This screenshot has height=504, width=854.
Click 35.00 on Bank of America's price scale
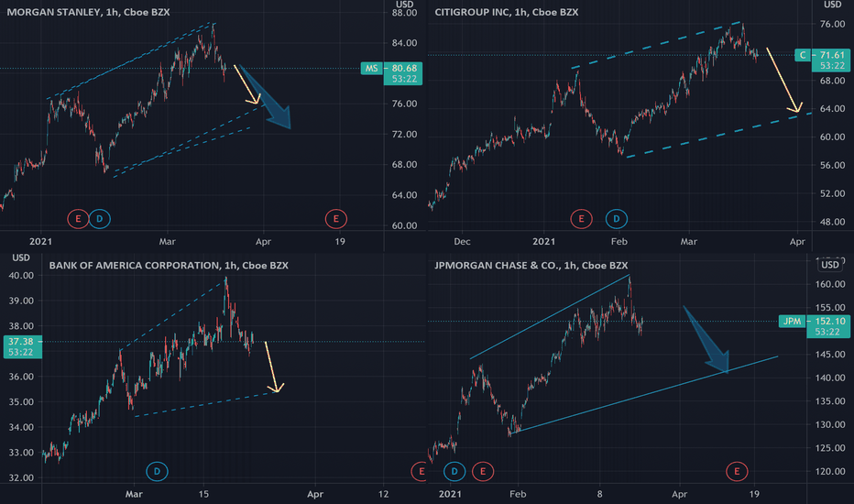21,402
